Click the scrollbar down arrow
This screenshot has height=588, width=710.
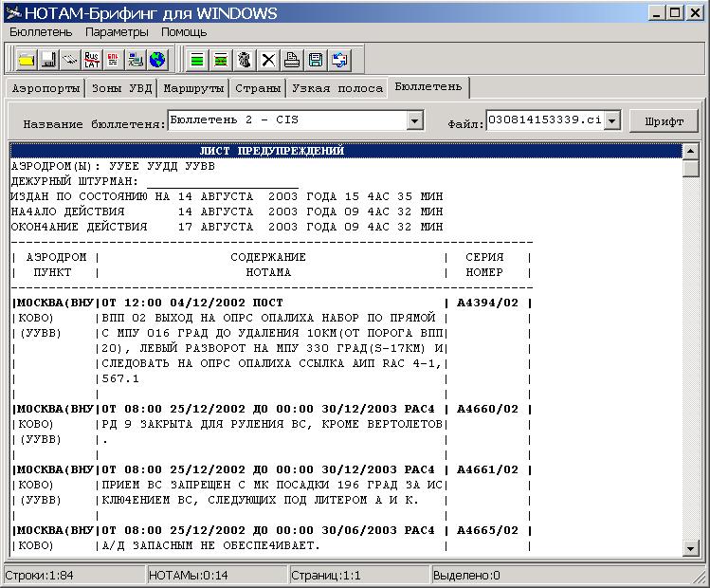click(691, 548)
